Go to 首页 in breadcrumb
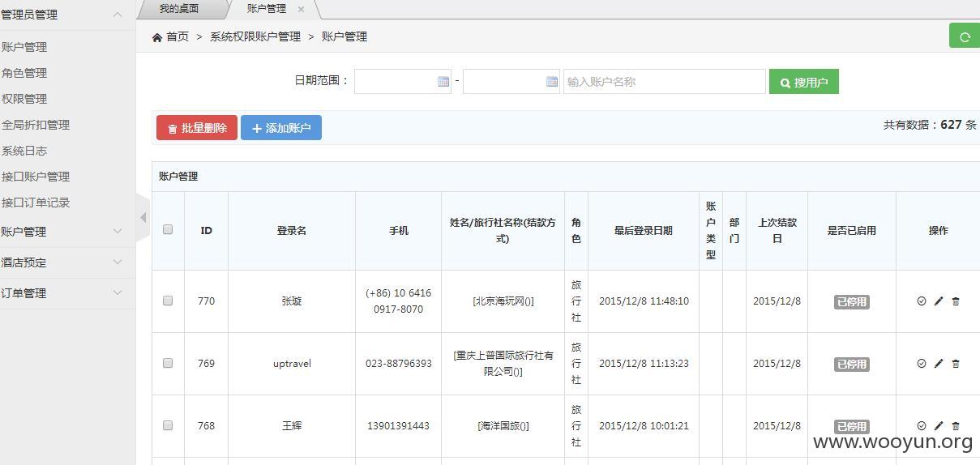Image resolution: width=980 pixels, height=465 pixels. (x=178, y=36)
